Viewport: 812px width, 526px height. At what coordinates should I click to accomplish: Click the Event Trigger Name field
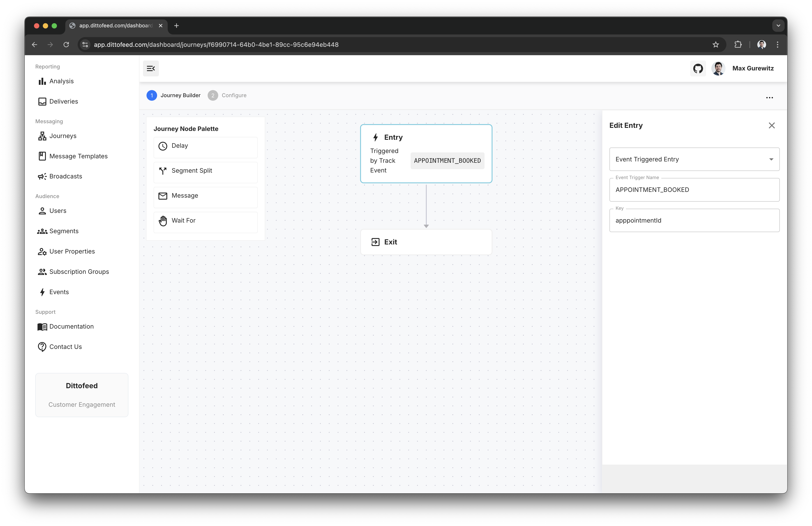click(694, 190)
